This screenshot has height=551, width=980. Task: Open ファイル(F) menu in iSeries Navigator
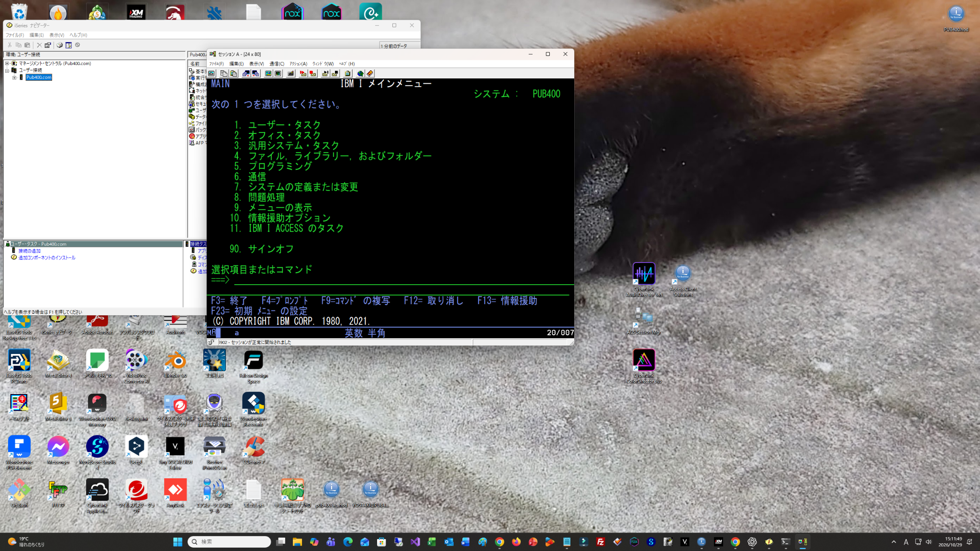point(15,35)
